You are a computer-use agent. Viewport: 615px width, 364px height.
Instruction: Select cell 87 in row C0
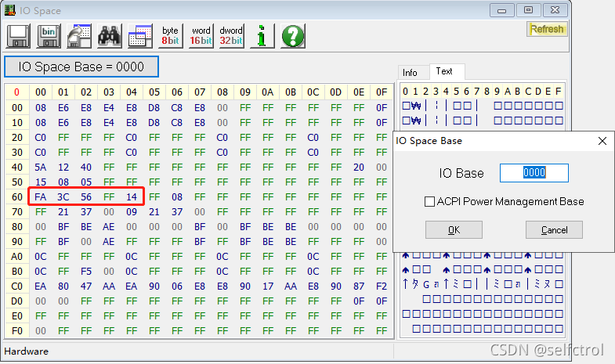click(x=359, y=286)
